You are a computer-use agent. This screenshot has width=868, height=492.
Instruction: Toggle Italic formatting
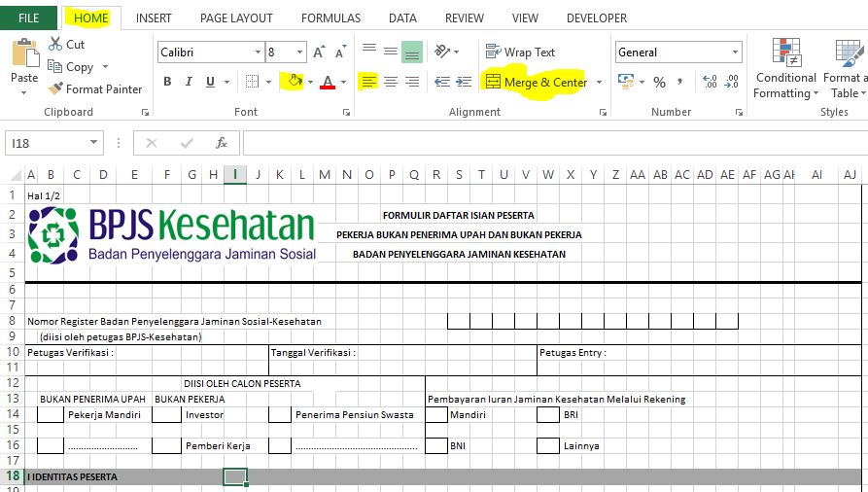click(189, 82)
